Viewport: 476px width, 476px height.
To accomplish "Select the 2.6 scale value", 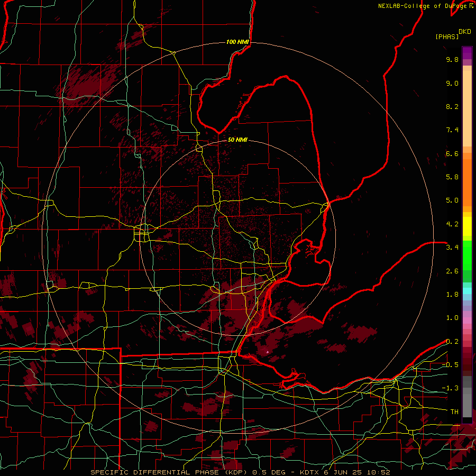I will pyautogui.click(x=452, y=271).
